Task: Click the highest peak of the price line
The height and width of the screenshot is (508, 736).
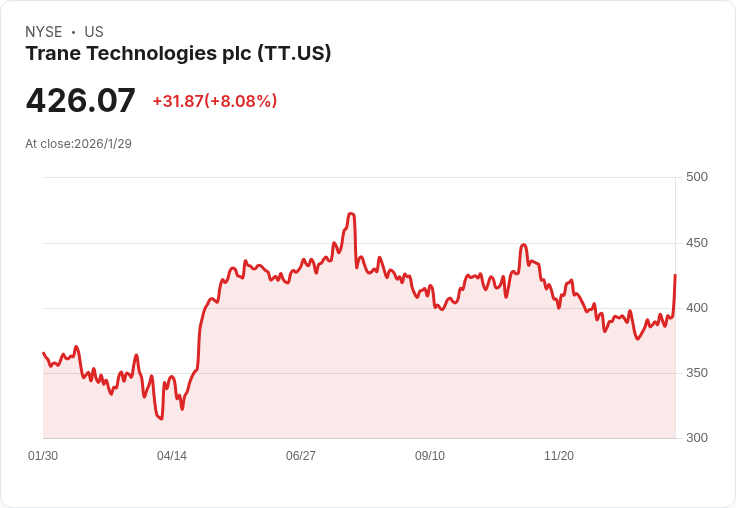Action: (x=351, y=213)
